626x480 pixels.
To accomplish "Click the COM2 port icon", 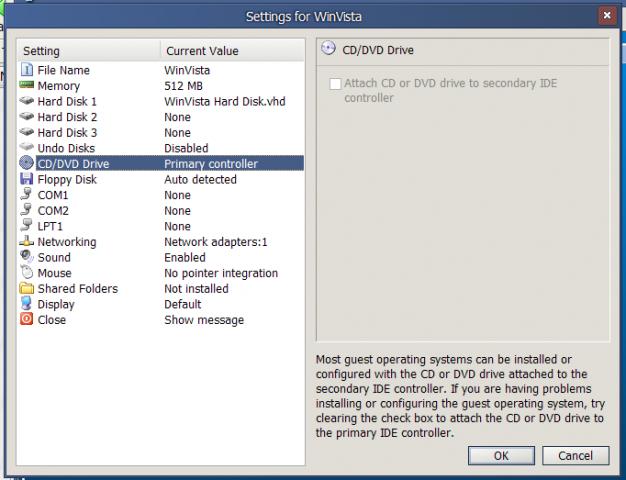I will point(26,210).
